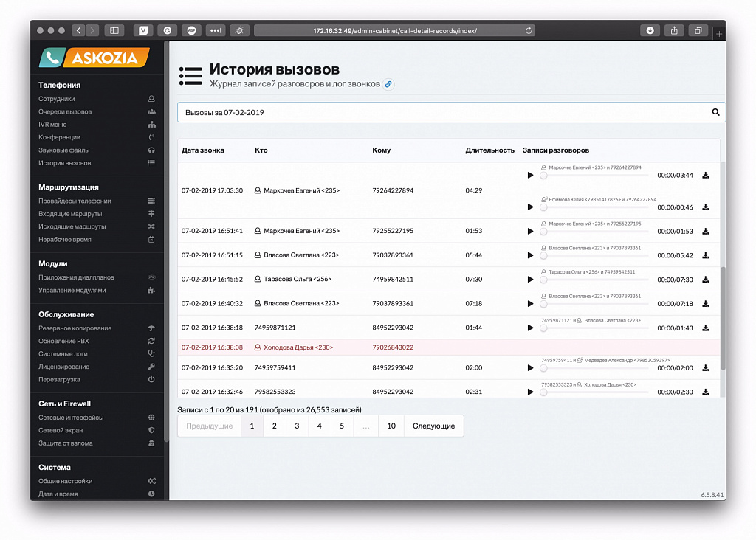Play the 00:00/02:00 recording
This screenshot has width=756, height=540.
coord(530,368)
